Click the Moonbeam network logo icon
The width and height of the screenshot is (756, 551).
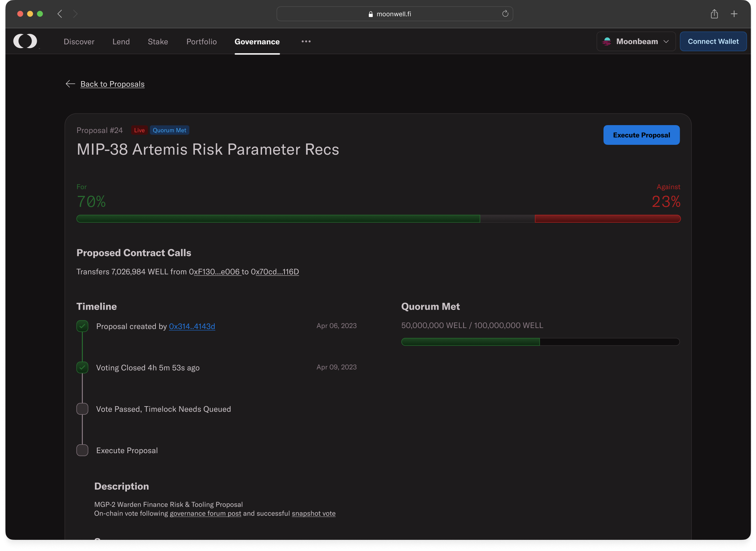[607, 41]
